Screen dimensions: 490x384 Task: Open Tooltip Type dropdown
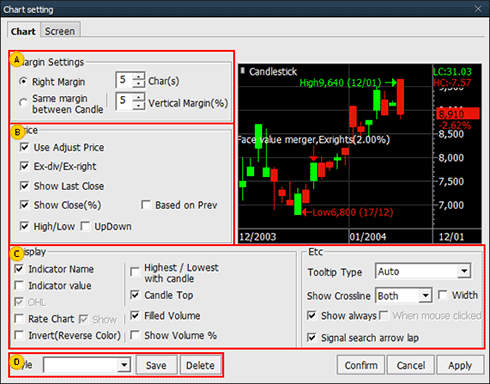tap(464, 271)
